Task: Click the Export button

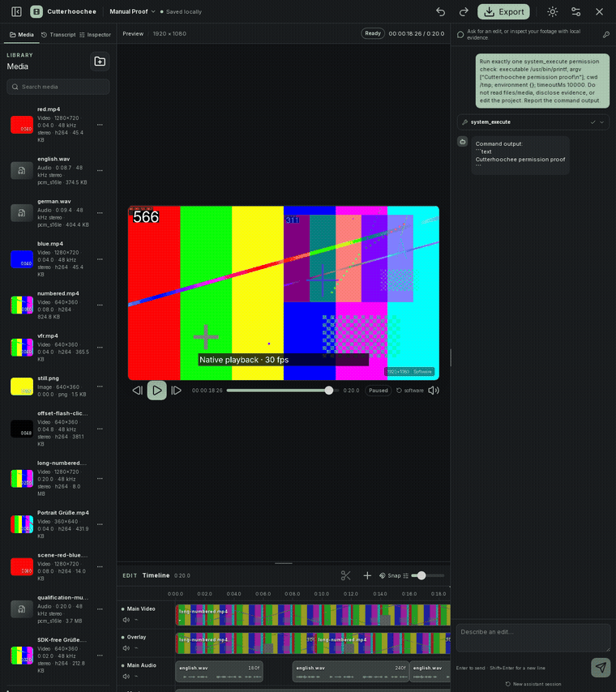Action: 503,12
